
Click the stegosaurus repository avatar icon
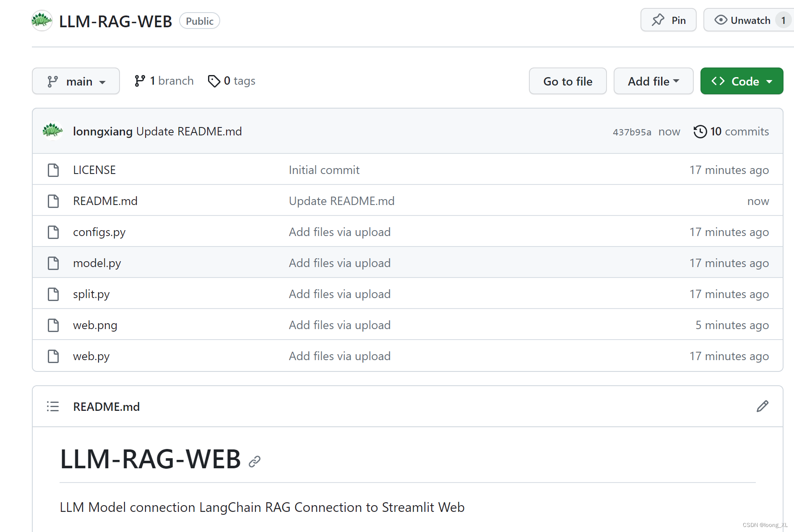pos(41,20)
